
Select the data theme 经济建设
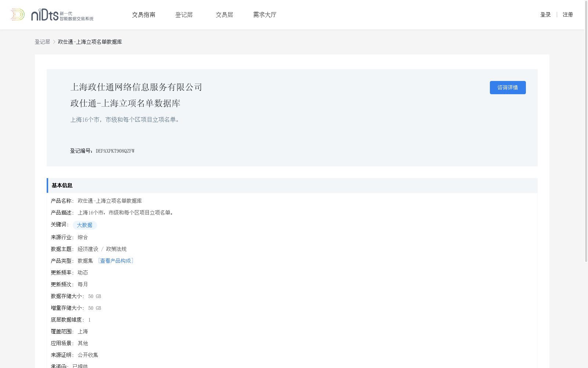[x=88, y=249]
